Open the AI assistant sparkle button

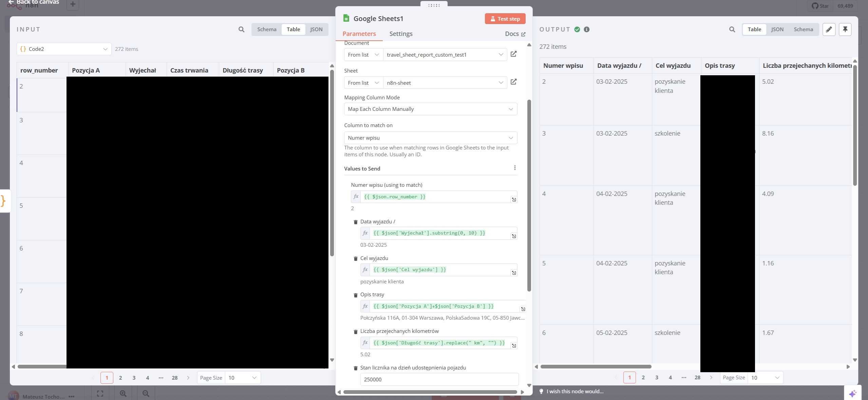tap(852, 394)
